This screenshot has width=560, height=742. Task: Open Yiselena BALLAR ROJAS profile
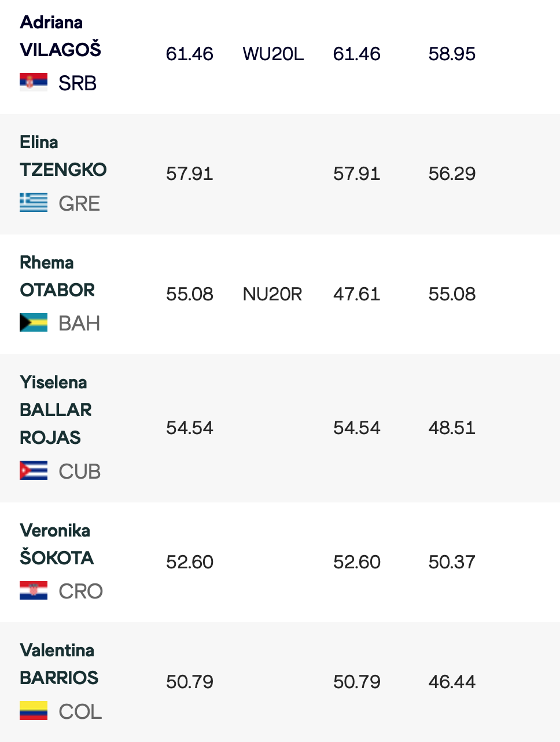coord(56,410)
